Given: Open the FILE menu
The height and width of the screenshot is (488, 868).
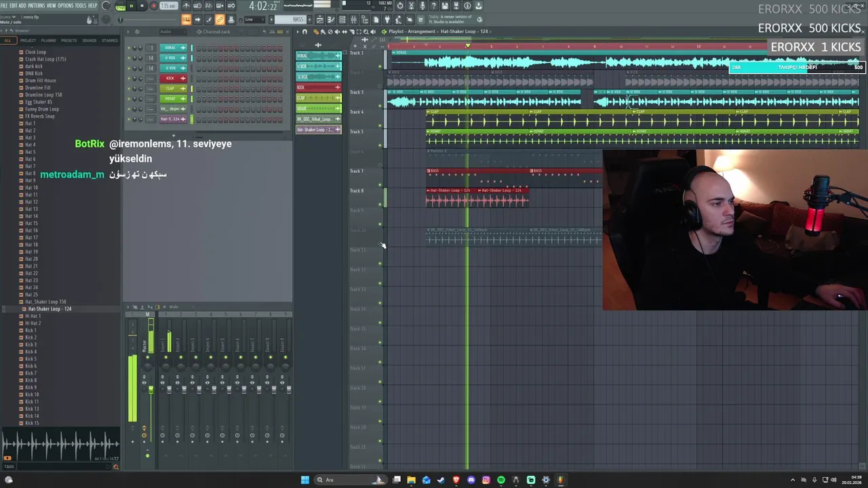Looking at the screenshot, I should [x=4, y=5].
